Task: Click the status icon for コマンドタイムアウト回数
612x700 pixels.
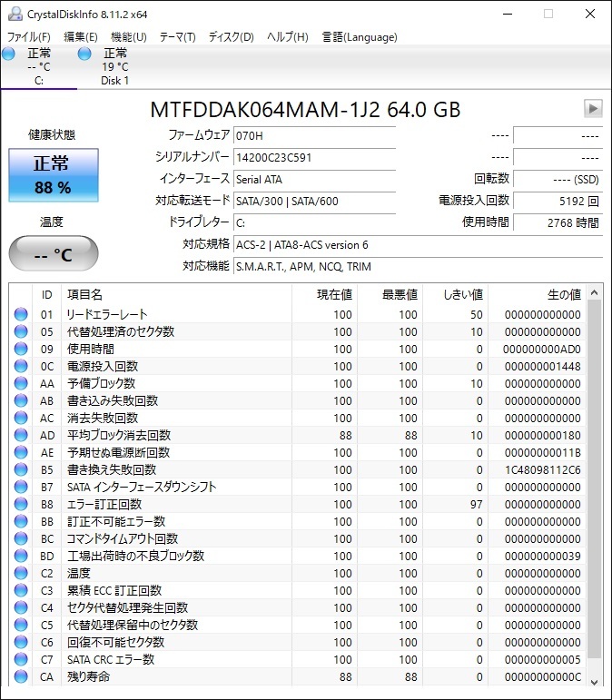Action: [x=21, y=538]
